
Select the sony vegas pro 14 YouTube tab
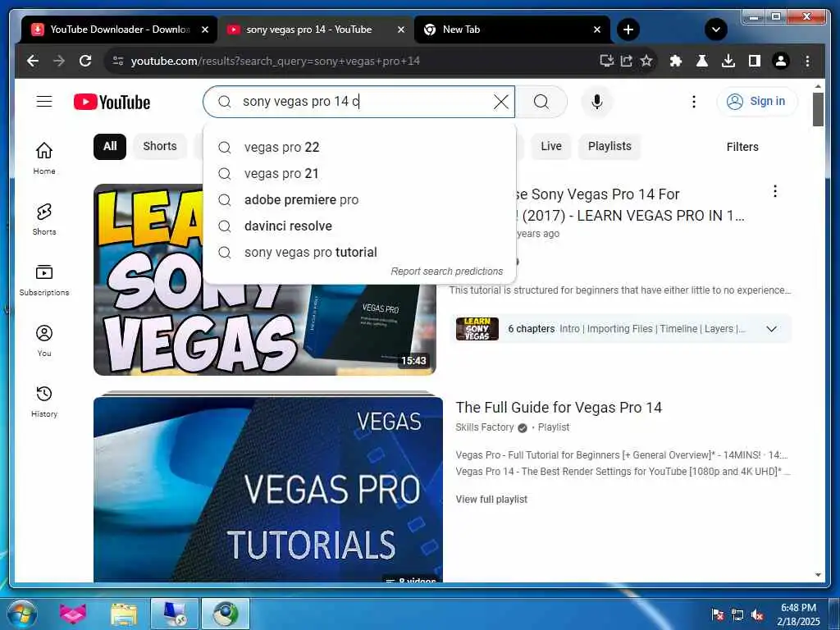point(315,30)
